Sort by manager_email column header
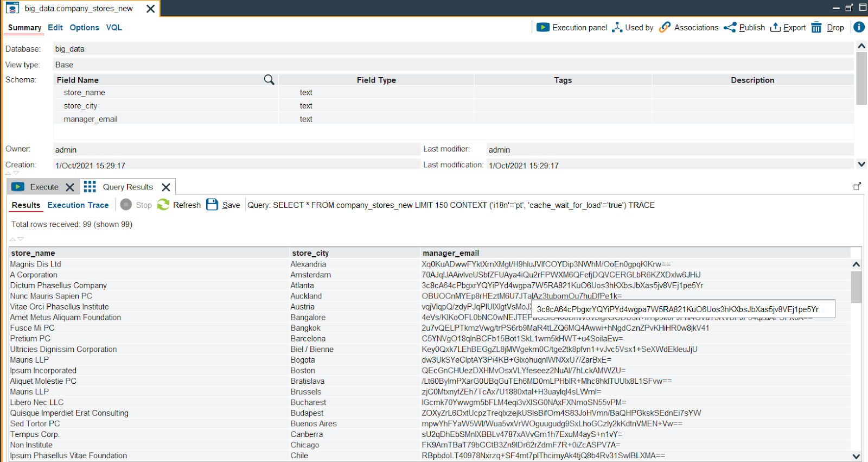868x462 pixels. point(636,253)
